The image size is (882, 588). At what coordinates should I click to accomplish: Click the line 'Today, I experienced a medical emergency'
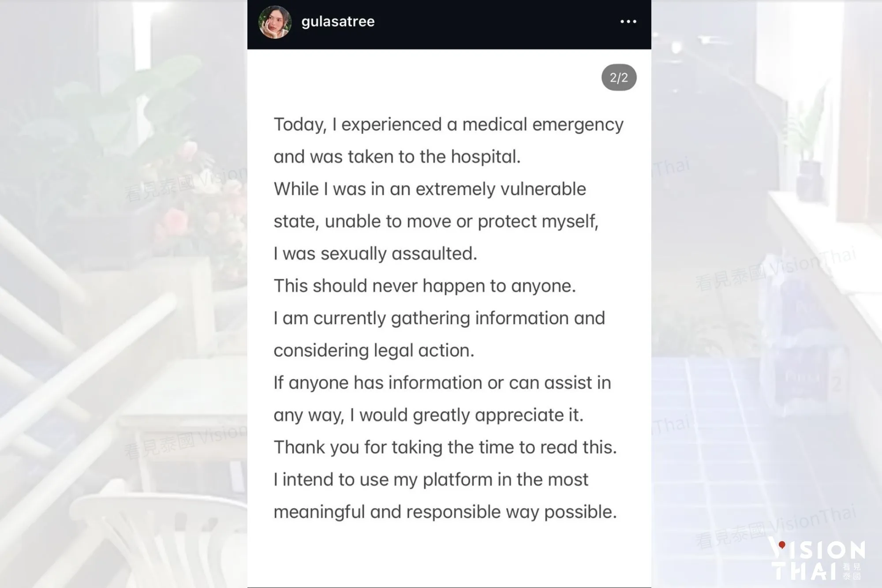(x=448, y=124)
